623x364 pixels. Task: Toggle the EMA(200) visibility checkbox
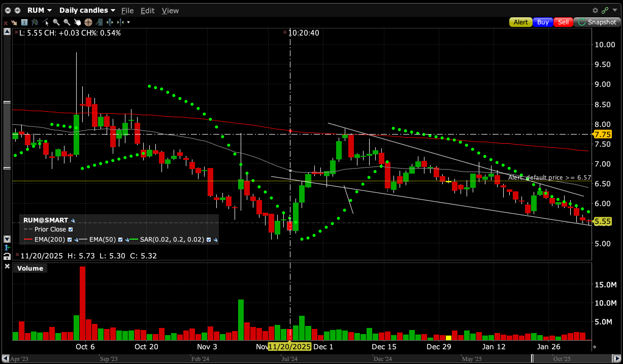click(69, 240)
